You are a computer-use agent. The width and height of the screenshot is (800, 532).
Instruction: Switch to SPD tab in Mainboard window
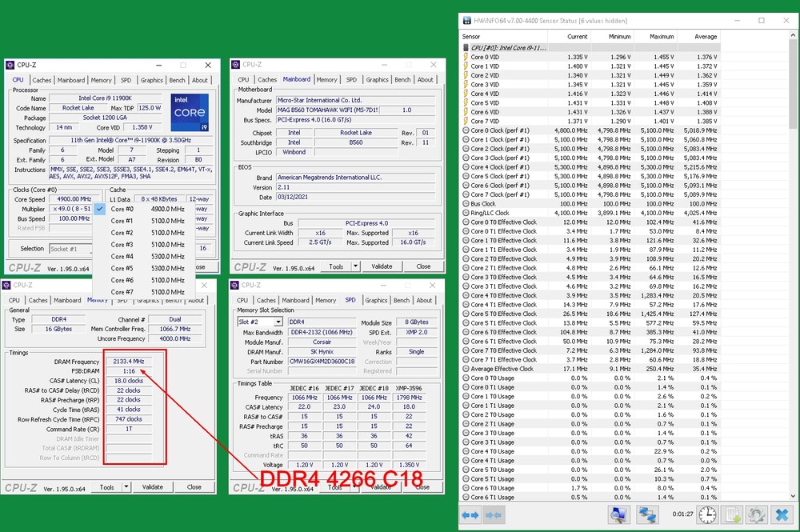[351, 79]
